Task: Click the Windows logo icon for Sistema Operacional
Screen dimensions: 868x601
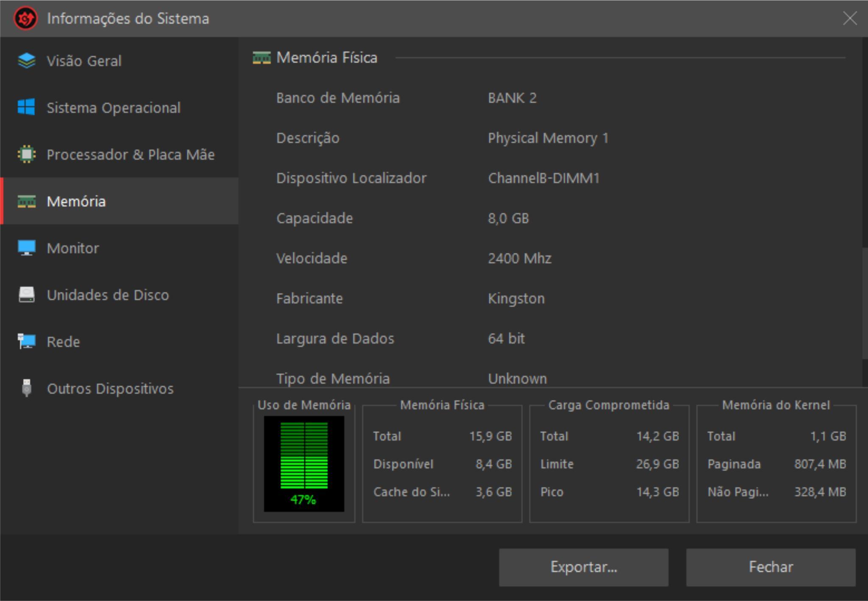Action: (x=26, y=107)
